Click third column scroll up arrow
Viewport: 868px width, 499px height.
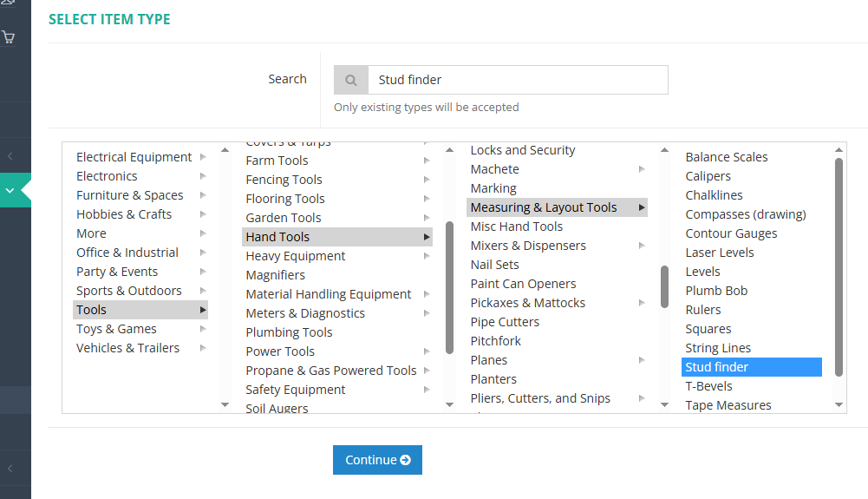(x=665, y=150)
